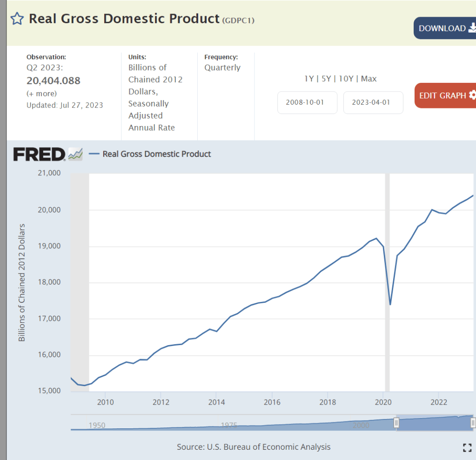Image resolution: width=476 pixels, height=460 pixels.
Task: Open the EDIT GRAPH panel
Action: coord(442,95)
